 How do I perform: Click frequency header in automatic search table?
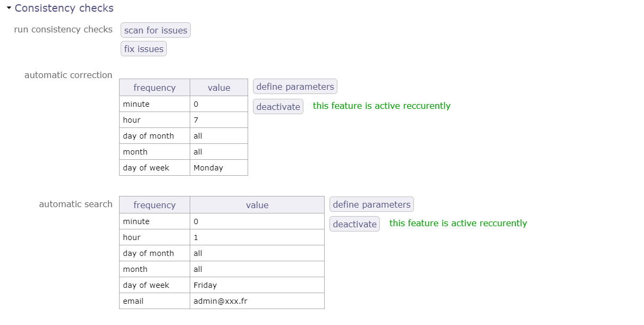(x=154, y=205)
